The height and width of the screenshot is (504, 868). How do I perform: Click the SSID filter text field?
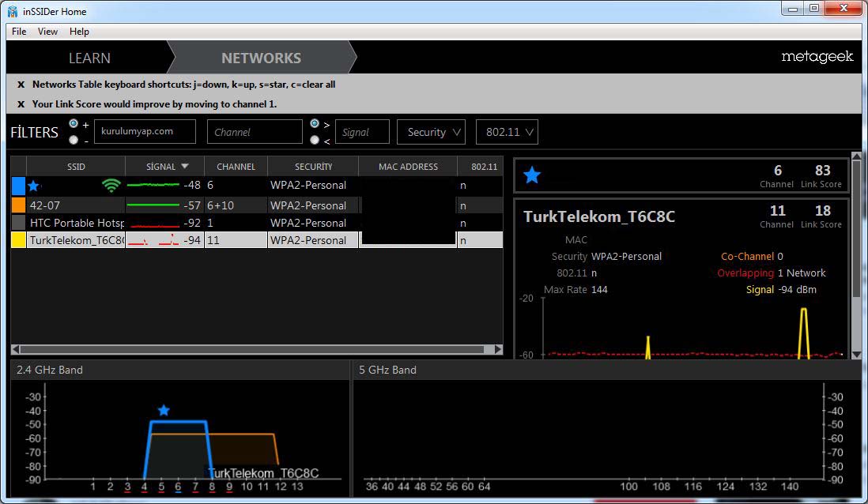145,132
